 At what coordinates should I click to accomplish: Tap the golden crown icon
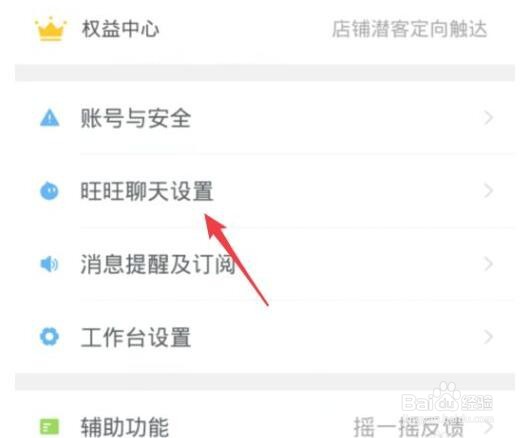(50, 28)
